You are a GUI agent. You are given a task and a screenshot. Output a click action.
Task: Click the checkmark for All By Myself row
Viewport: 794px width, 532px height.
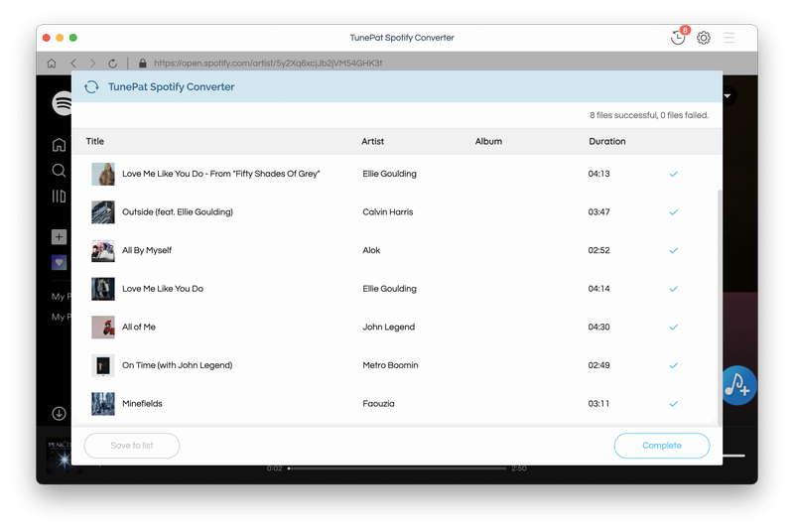point(674,250)
